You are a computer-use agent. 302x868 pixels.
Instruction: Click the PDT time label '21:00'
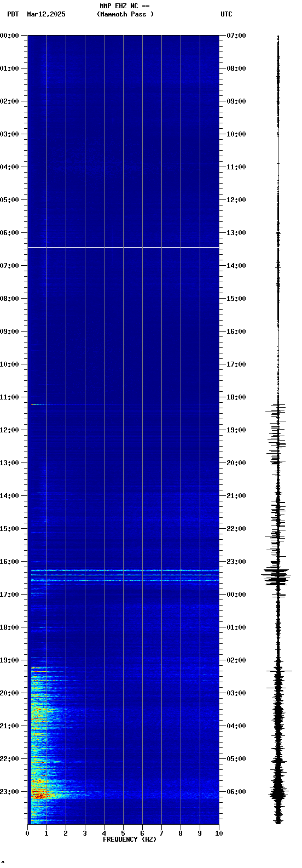point(9,726)
